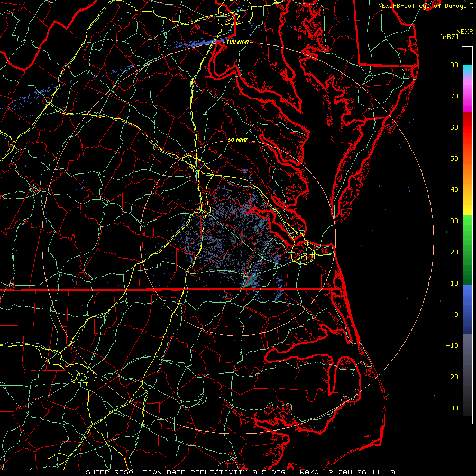Viewport: 476px width, 476px height.
Task: Click the -20 value on the dBZ scale
Action: (x=452, y=377)
